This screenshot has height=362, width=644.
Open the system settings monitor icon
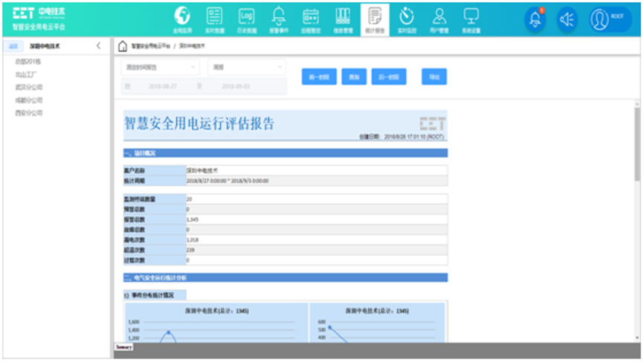pos(471,18)
